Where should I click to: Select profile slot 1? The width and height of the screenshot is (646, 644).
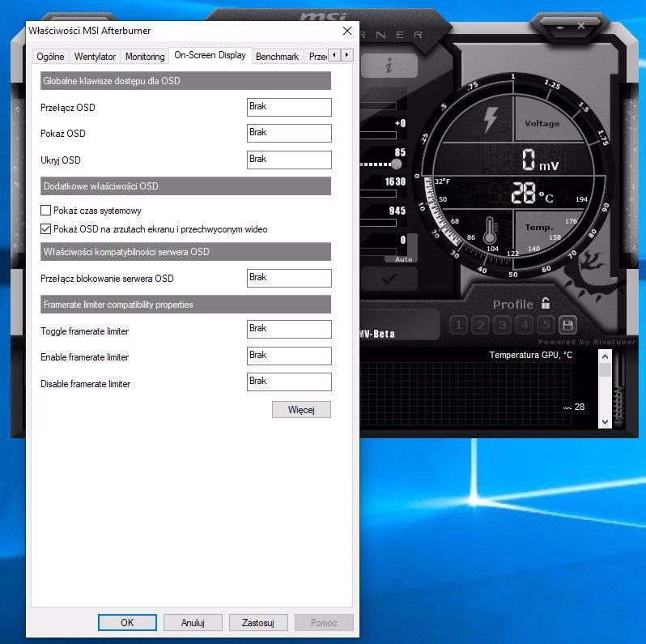458,326
